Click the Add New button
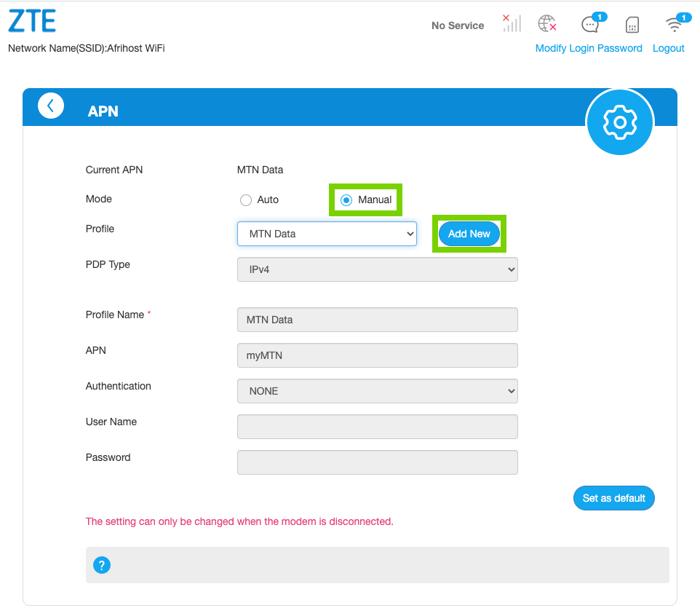Viewport: 700px width, 616px height. [469, 234]
